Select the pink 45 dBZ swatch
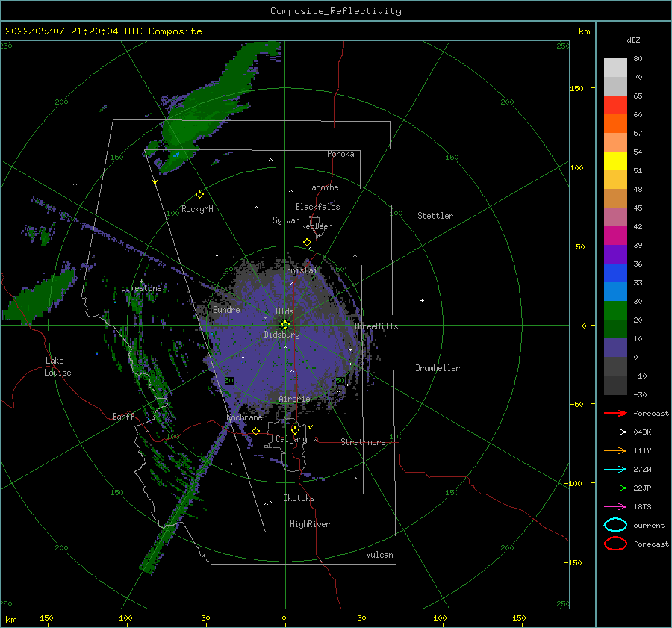The image size is (672, 628). (x=615, y=217)
